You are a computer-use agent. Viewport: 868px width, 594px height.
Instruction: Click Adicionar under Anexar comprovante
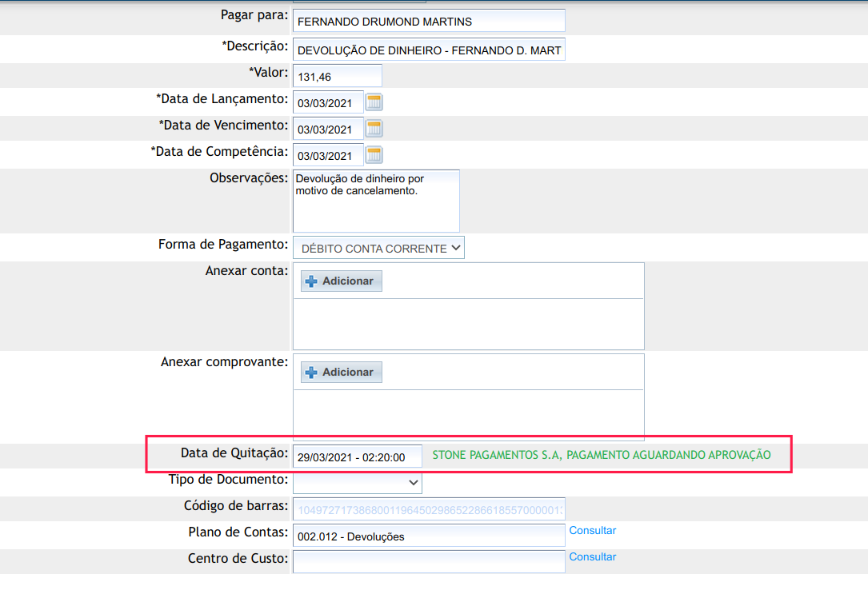click(342, 372)
